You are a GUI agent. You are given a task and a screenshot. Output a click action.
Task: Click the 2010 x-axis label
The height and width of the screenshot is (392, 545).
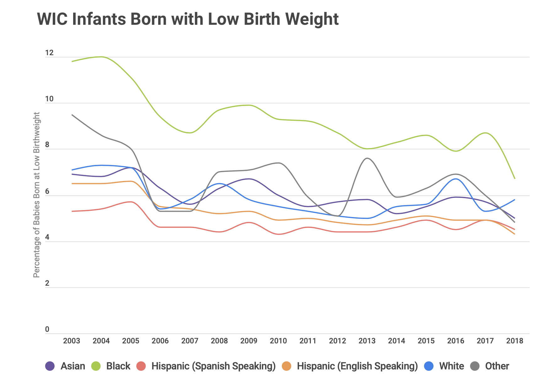point(278,341)
